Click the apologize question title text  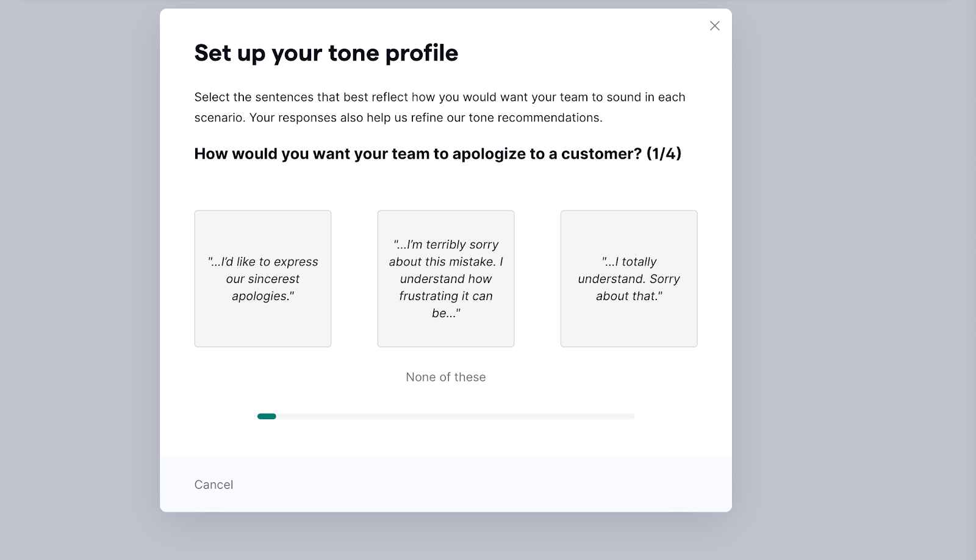(437, 154)
